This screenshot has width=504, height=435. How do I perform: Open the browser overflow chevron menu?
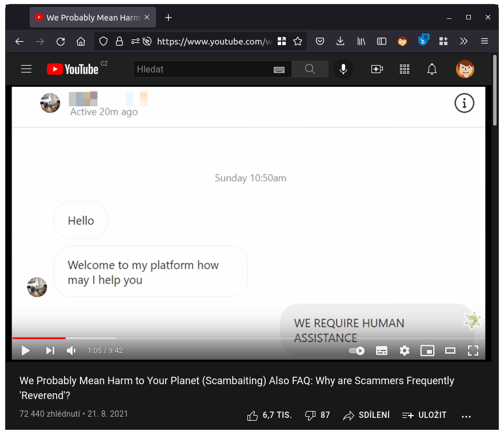click(463, 41)
